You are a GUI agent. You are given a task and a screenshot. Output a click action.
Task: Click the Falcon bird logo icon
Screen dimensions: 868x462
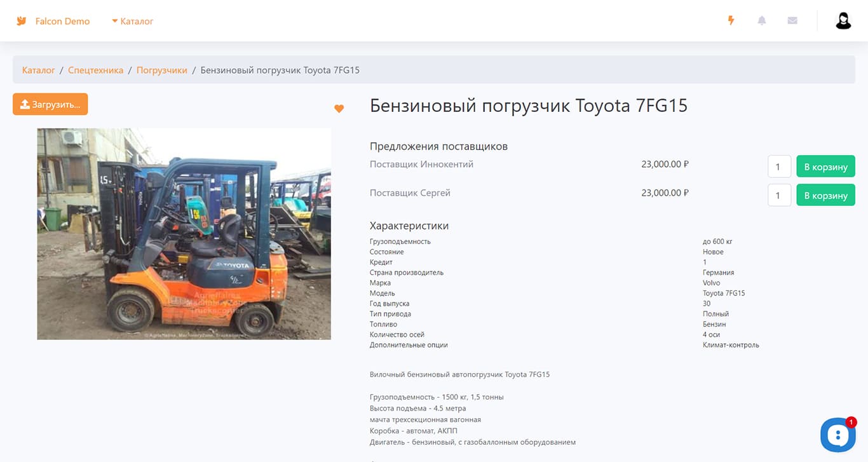pos(21,21)
